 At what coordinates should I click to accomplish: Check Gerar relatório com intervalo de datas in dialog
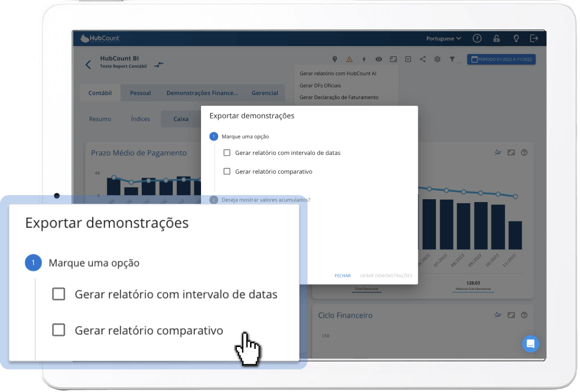[227, 153]
